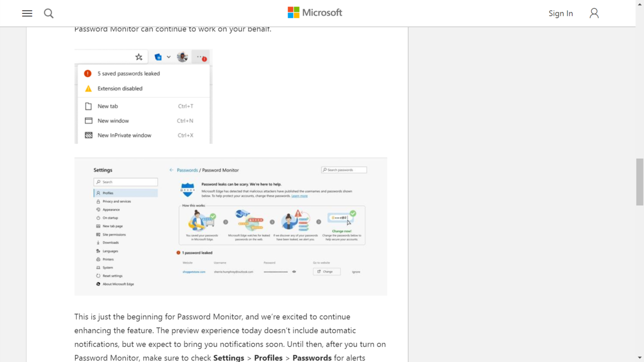Screen dimensions: 644x362
Task: Click the scrollbar up arrow
Action: pos(640,4)
